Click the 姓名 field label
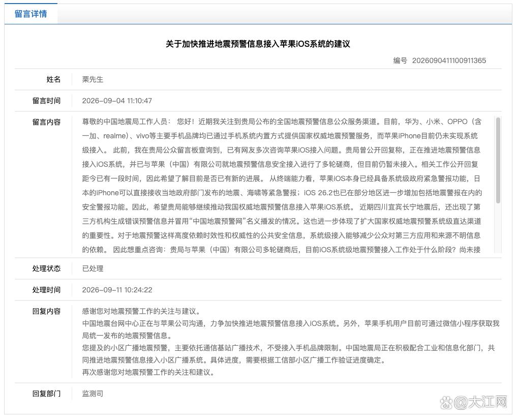Image resolution: width=517 pixels, height=420 pixels. [x=53, y=79]
